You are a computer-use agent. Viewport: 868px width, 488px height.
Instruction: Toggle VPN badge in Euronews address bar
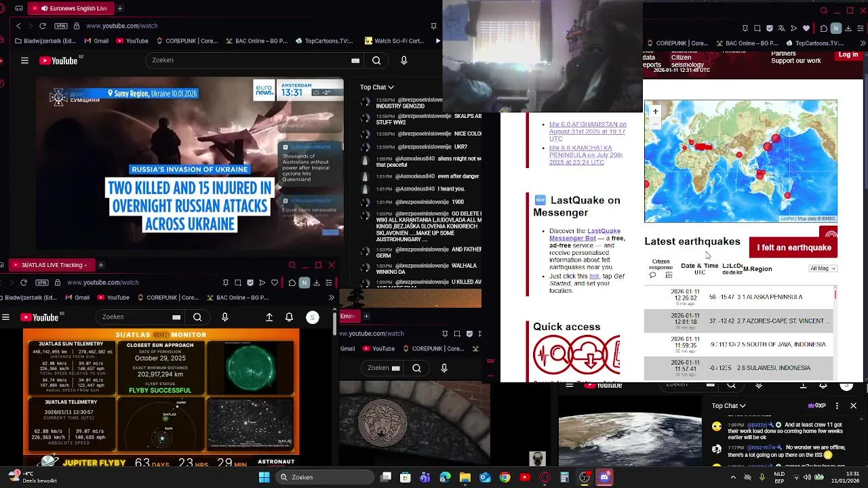tap(61, 26)
